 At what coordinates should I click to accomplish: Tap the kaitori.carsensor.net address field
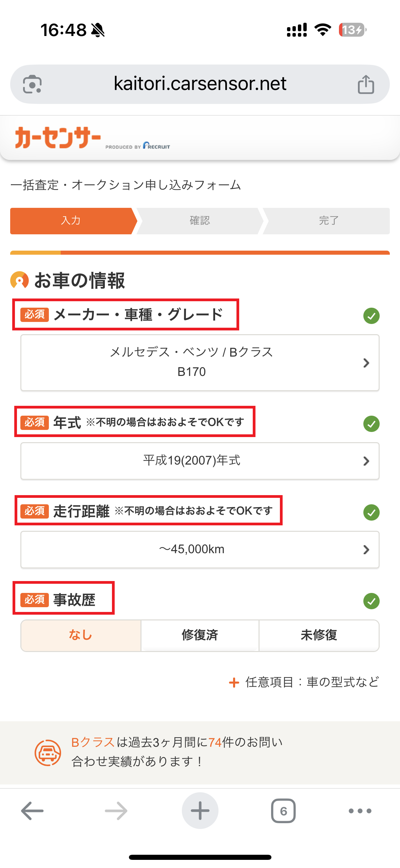(200, 84)
